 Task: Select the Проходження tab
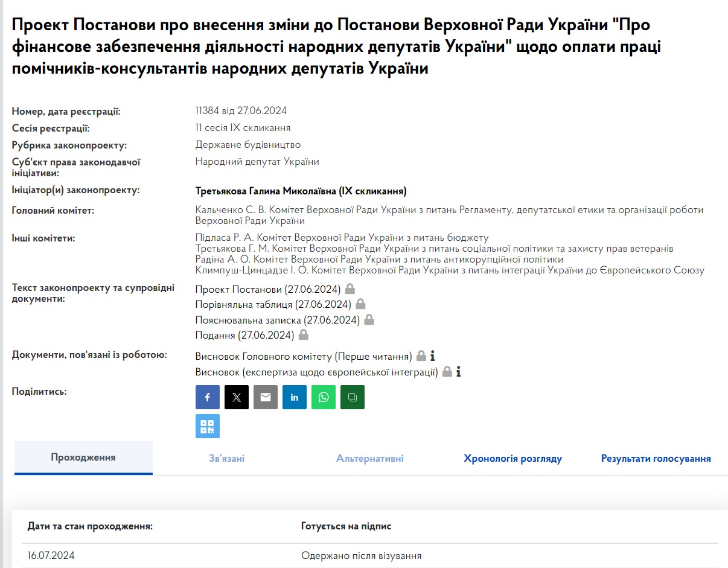83,458
